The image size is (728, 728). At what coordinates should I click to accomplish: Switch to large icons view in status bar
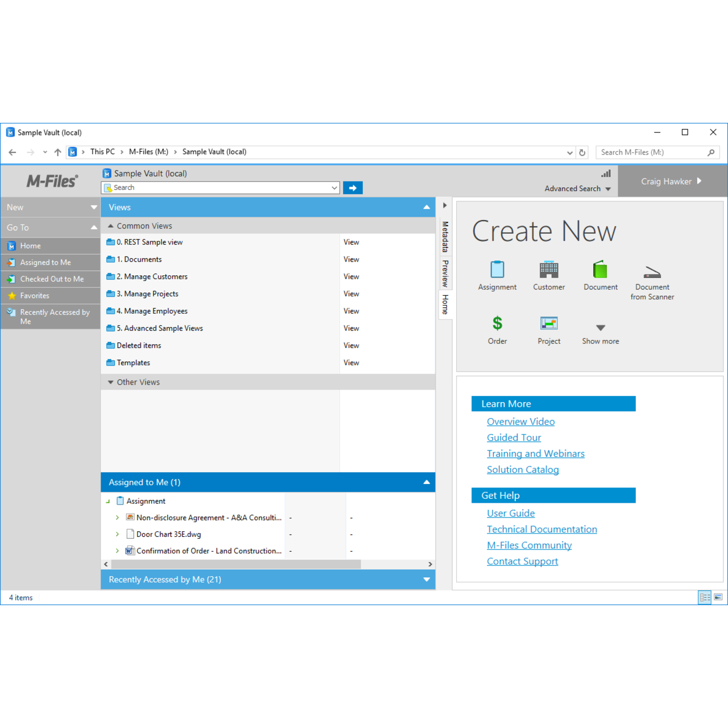point(718,597)
